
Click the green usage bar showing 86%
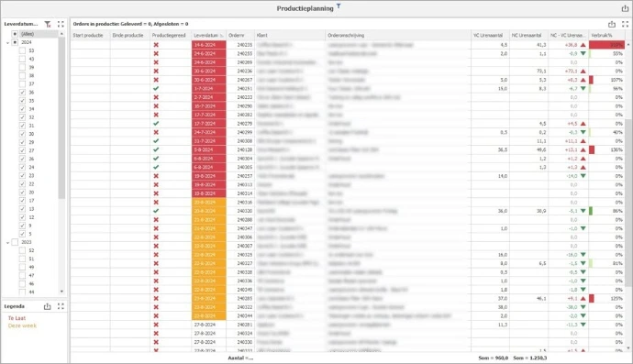click(x=591, y=211)
